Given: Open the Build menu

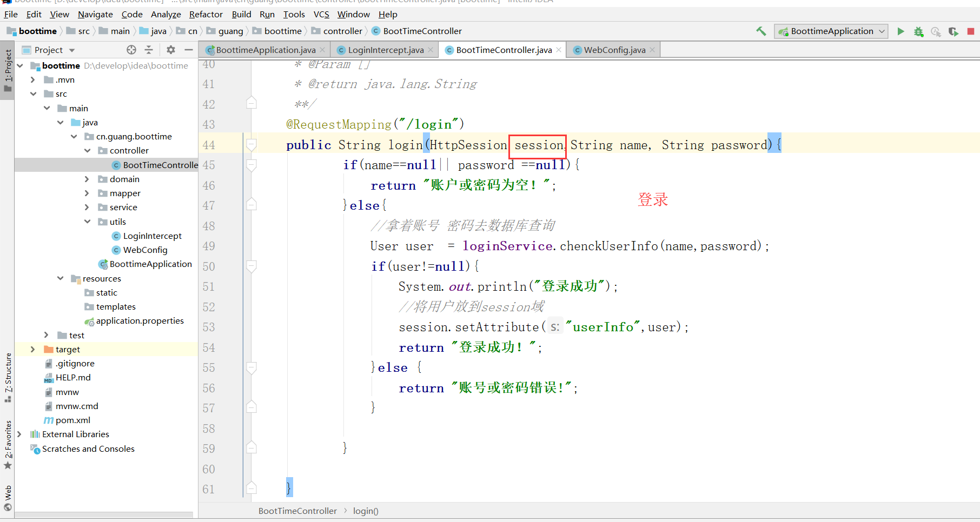Looking at the screenshot, I should pos(241,14).
